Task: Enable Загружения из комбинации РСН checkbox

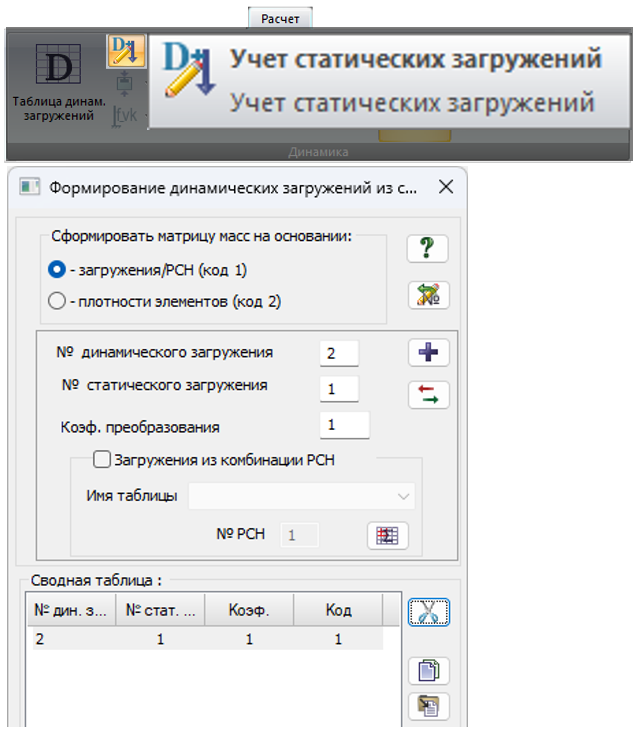Action: (100, 460)
